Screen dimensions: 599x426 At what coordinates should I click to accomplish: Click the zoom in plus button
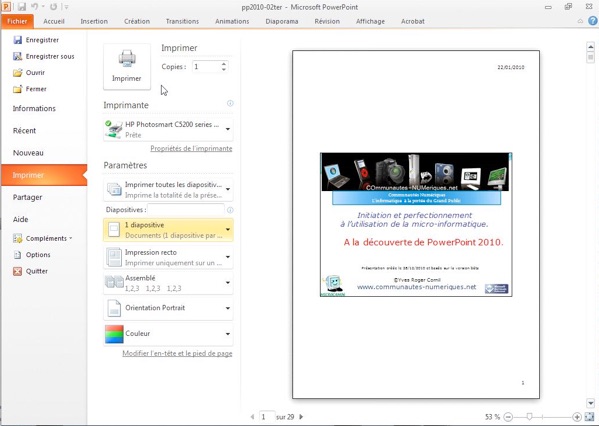coord(577,417)
